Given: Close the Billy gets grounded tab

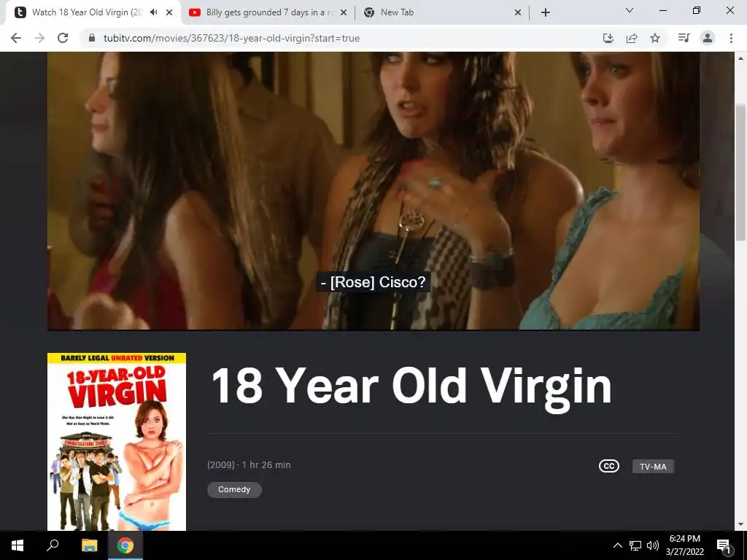Looking at the screenshot, I should click(x=344, y=12).
